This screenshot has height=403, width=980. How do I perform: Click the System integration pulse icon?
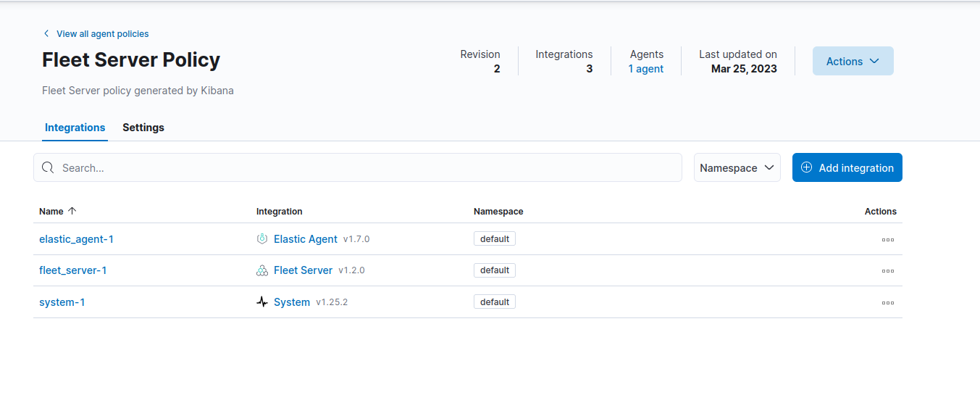262,302
